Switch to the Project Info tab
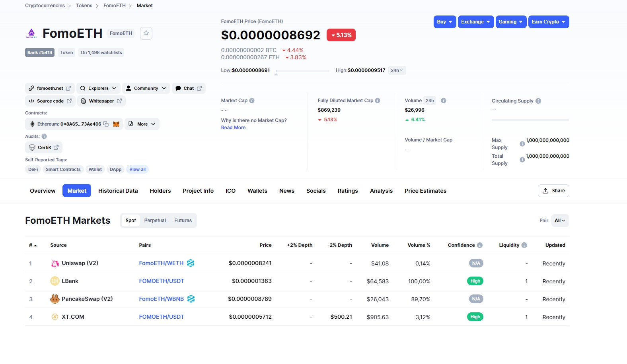627x364 pixels. pyautogui.click(x=198, y=191)
